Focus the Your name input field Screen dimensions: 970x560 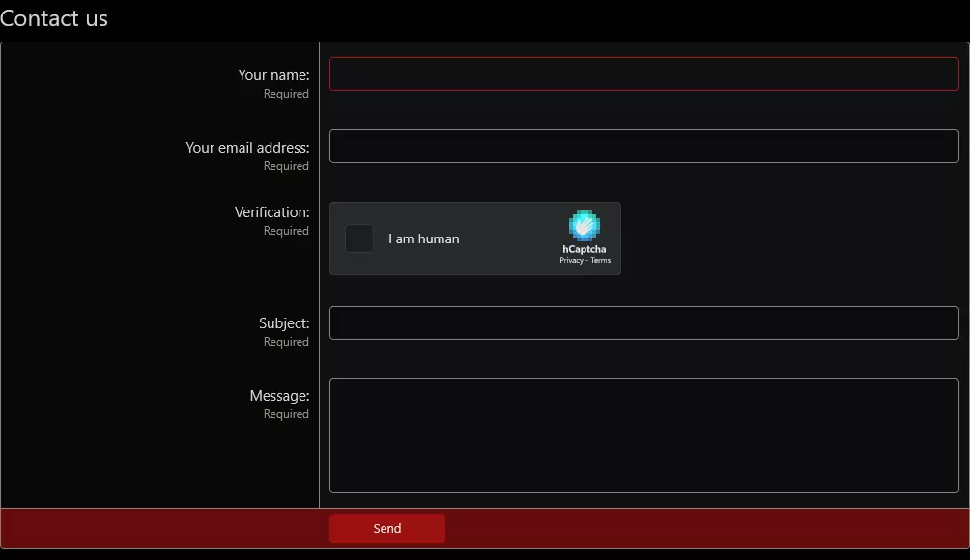tap(643, 74)
